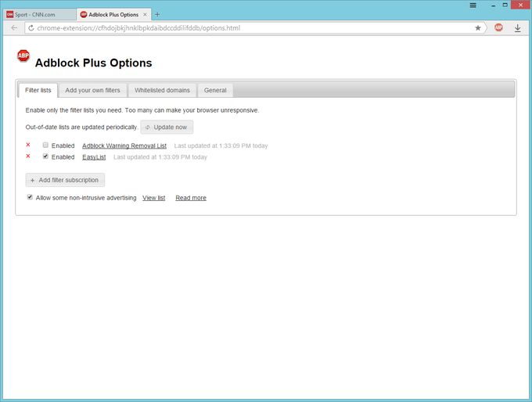
Task: Minimize the browser window
Action: coord(493,5)
